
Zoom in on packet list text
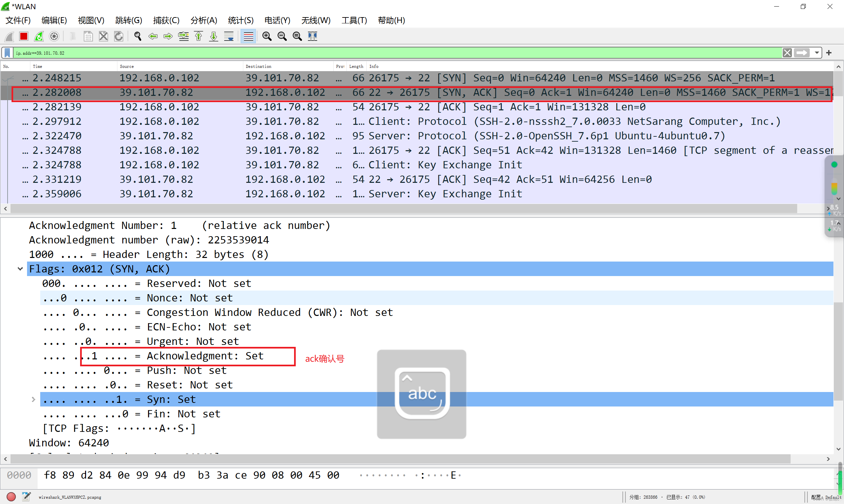tap(267, 36)
